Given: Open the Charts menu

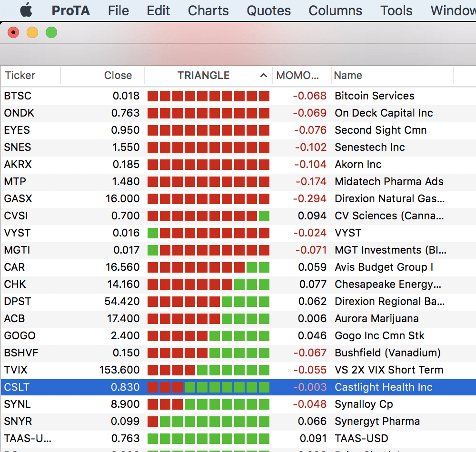Looking at the screenshot, I should 208,10.
